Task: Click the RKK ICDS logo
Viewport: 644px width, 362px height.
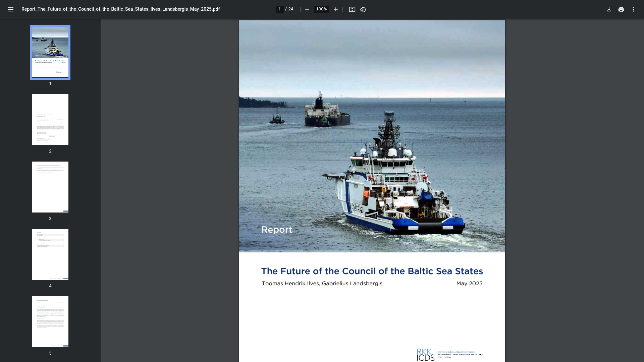Action: [x=425, y=355]
